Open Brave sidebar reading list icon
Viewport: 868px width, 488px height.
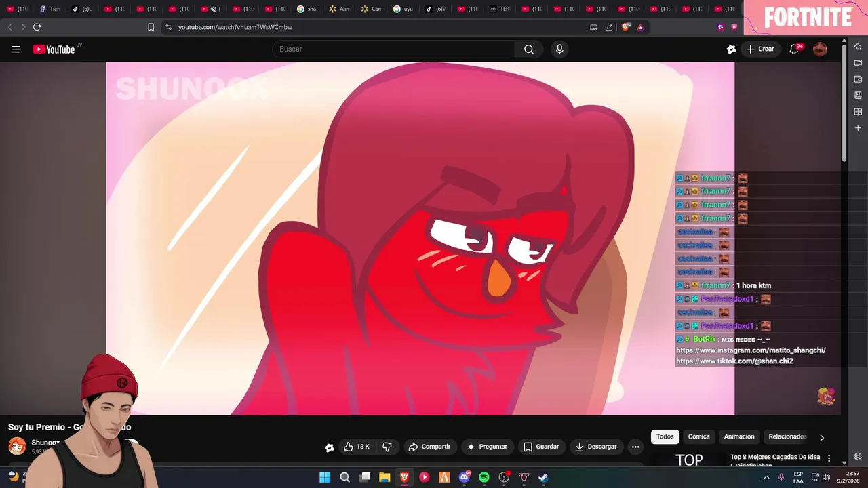point(858,112)
